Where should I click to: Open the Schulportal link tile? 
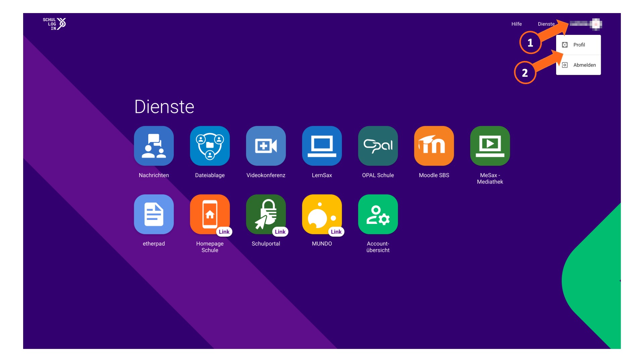click(266, 214)
